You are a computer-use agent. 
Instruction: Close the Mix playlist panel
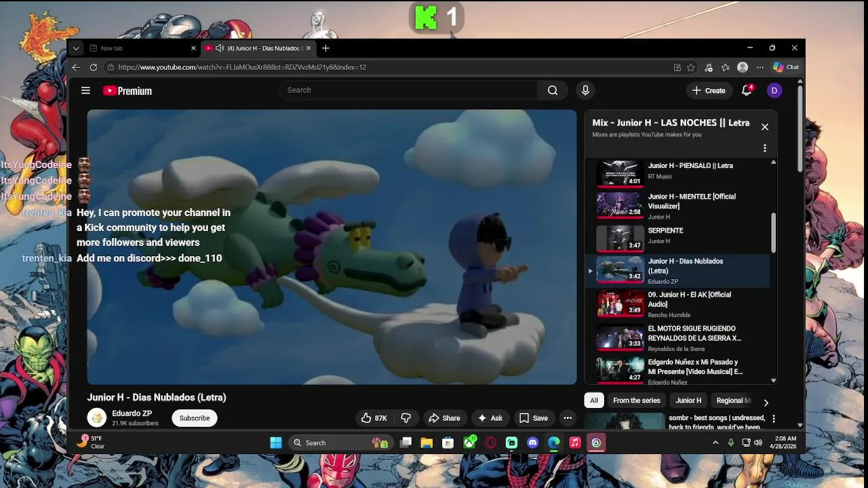(765, 127)
